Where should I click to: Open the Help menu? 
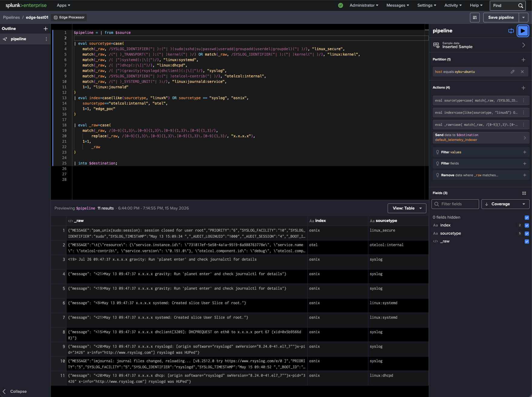(x=476, y=5)
